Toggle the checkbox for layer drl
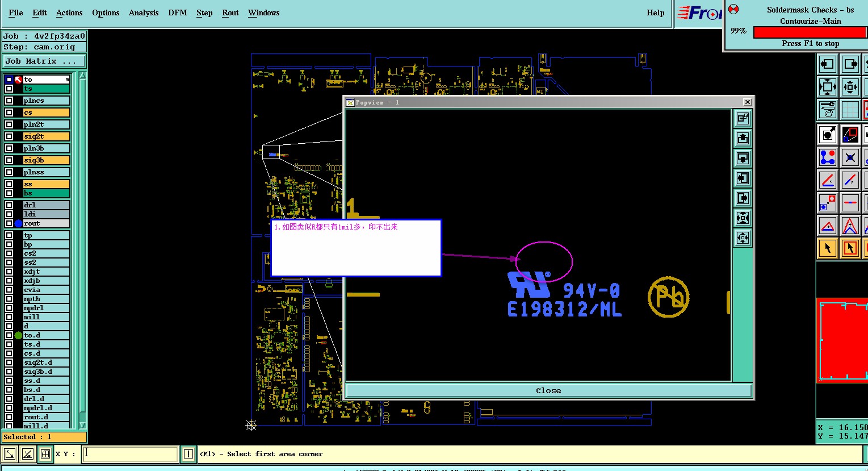 (9, 205)
